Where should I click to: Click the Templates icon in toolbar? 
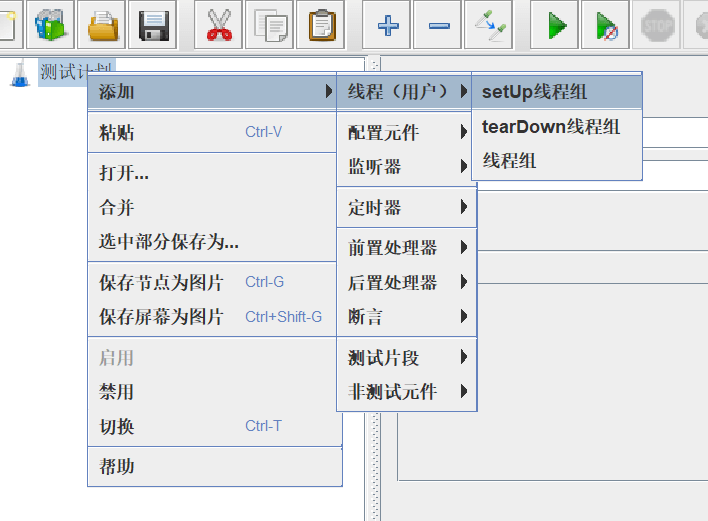click(x=50, y=25)
